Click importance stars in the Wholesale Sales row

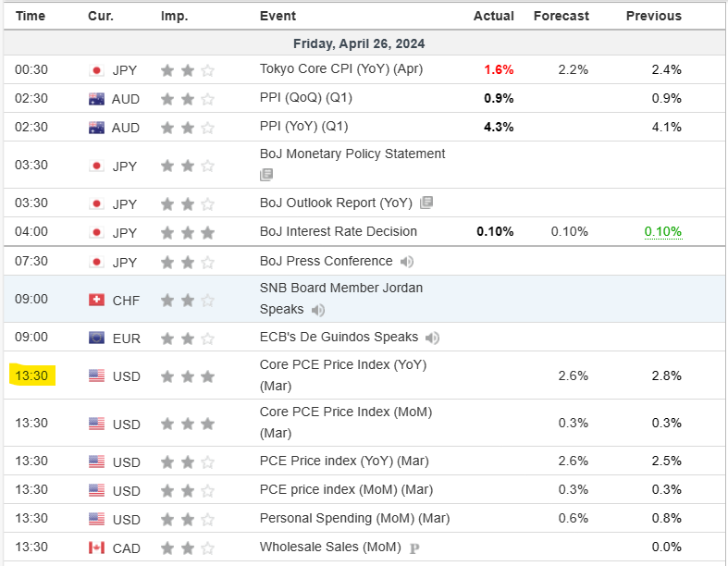click(x=188, y=548)
